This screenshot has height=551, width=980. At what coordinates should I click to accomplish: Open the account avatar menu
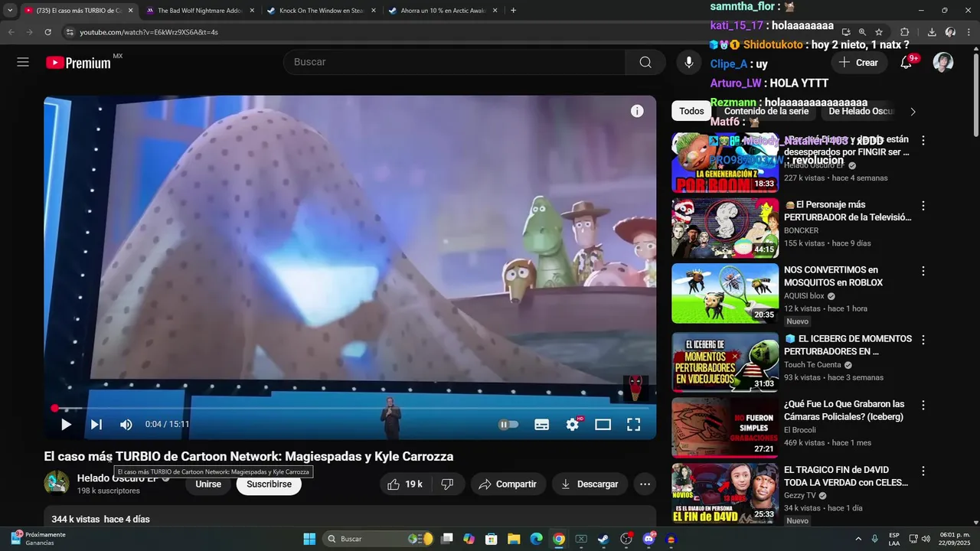[943, 63]
